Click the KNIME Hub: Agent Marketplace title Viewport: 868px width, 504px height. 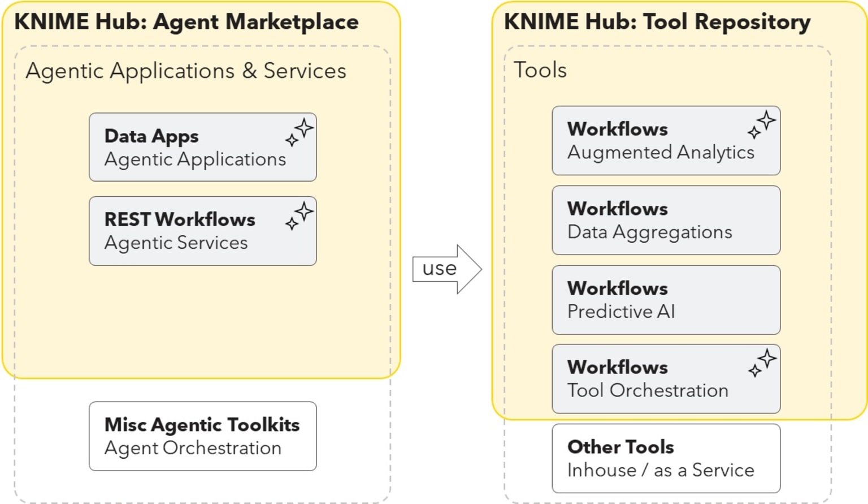pyautogui.click(x=186, y=22)
